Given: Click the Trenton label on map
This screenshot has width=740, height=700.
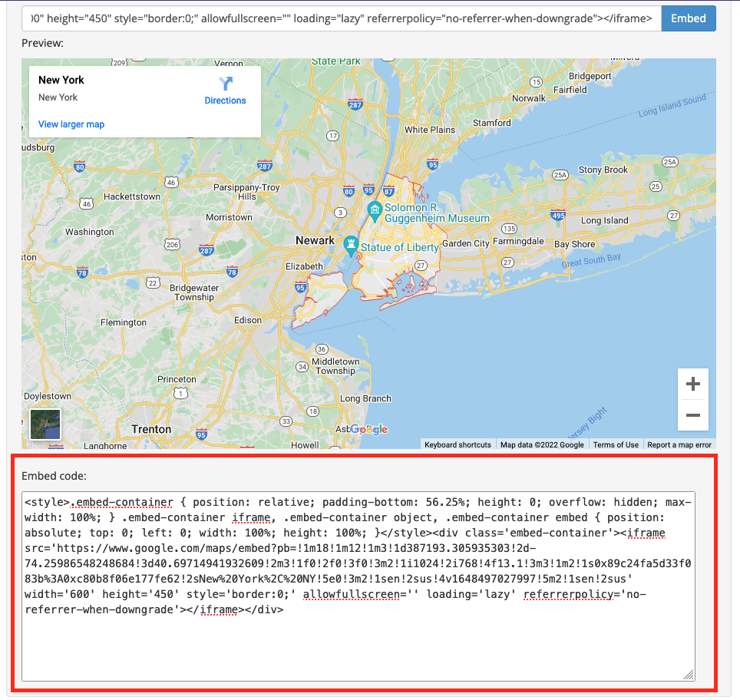Looking at the screenshot, I should click(x=151, y=429).
